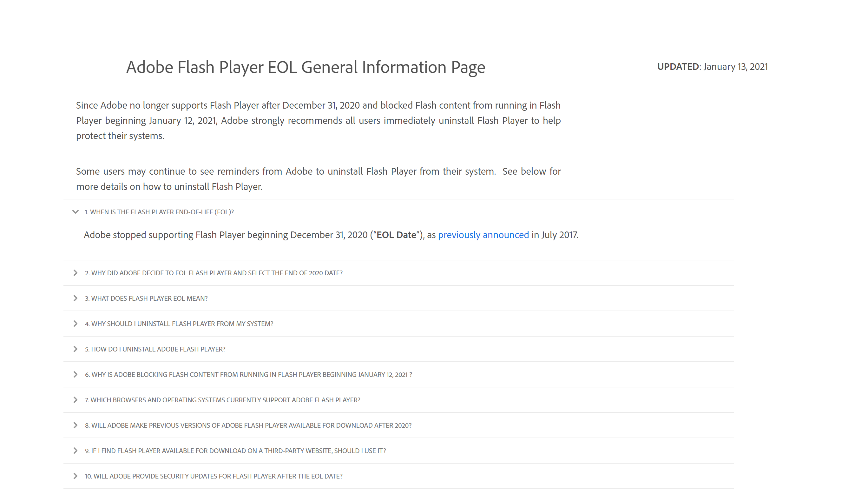868x489 pixels.
Task: Click chevron icon for question 8
Action: coord(76,425)
